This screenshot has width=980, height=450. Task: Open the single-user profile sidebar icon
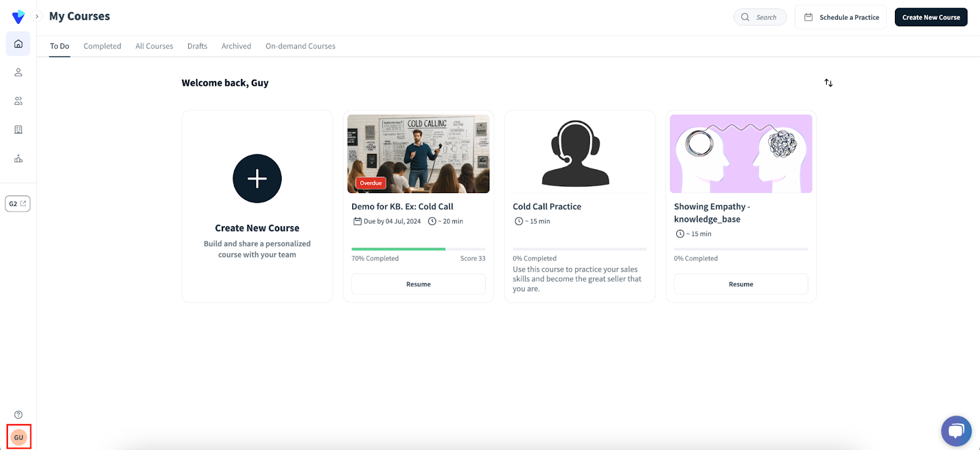point(18,72)
